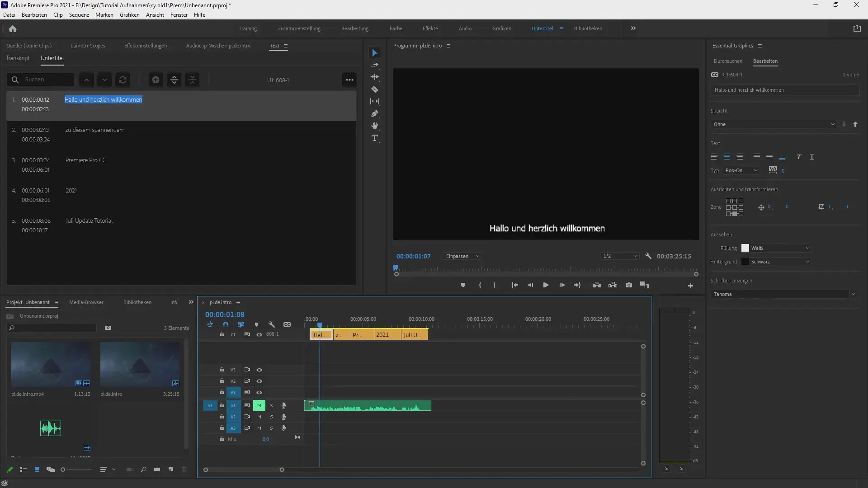
Task: Merge the caption segments
Action: pyautogui.click(x=193, y=80)
